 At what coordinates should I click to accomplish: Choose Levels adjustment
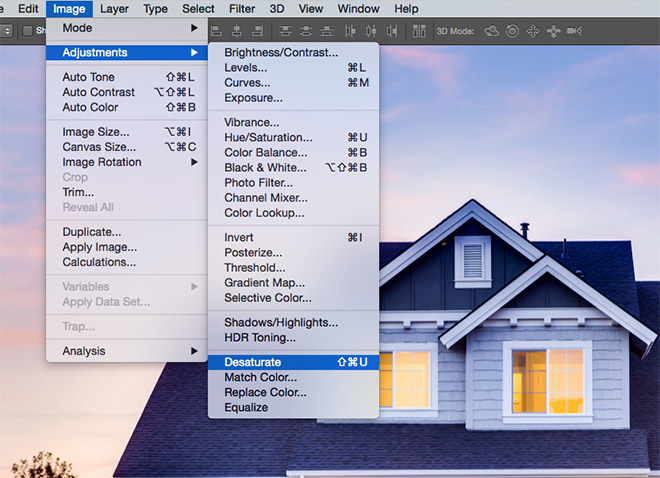tap(293, 68)
